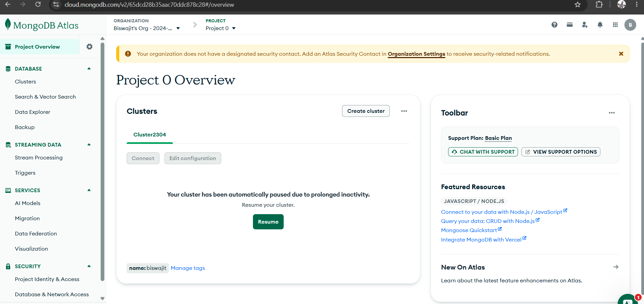The image size is (644, 304).
Task: Click the site information icon in address bar
Action: pos(56,4)
